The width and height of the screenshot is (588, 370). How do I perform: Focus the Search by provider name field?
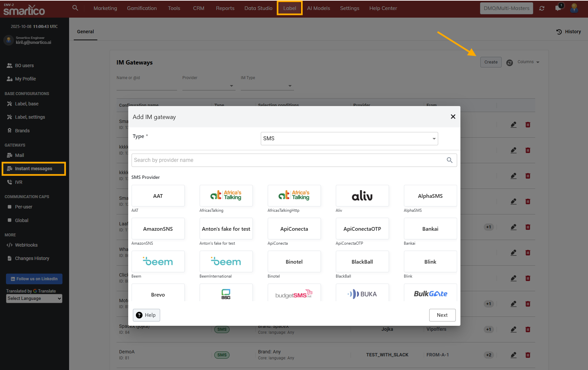pyautogui.click(x=289, y=160)
